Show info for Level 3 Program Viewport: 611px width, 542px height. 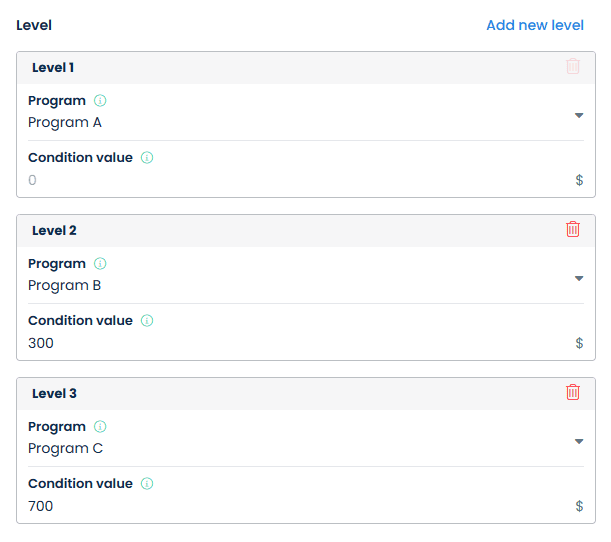coord(100,427)
